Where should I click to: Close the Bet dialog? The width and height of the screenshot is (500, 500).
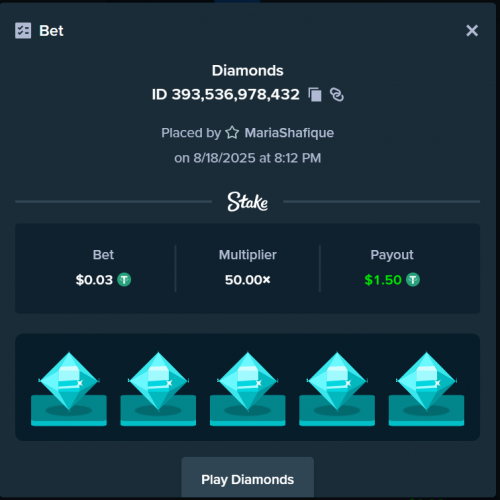click(x=472, y=31)
